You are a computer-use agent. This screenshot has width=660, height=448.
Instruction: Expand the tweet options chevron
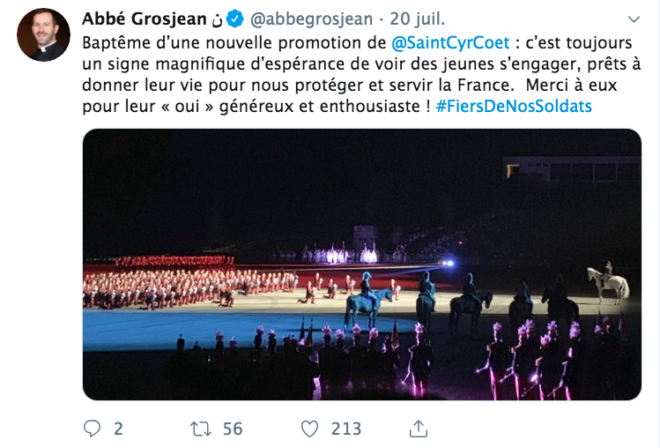coord(633,19)
